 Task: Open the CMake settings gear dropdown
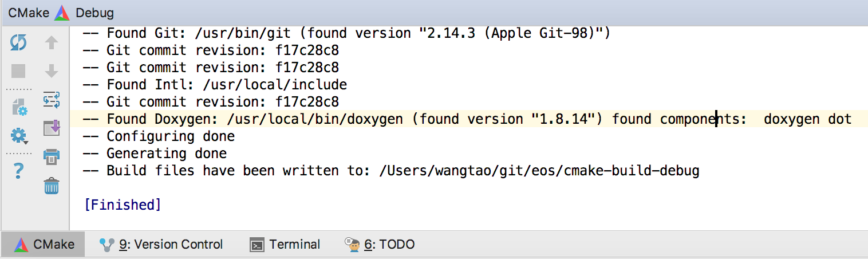click(18, 136)
